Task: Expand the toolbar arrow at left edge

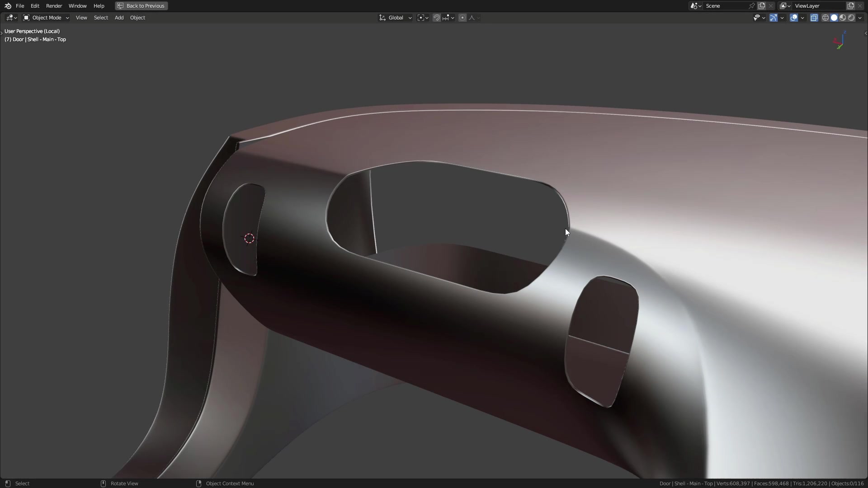Action: pyautogui.click(x=2, y=33)
